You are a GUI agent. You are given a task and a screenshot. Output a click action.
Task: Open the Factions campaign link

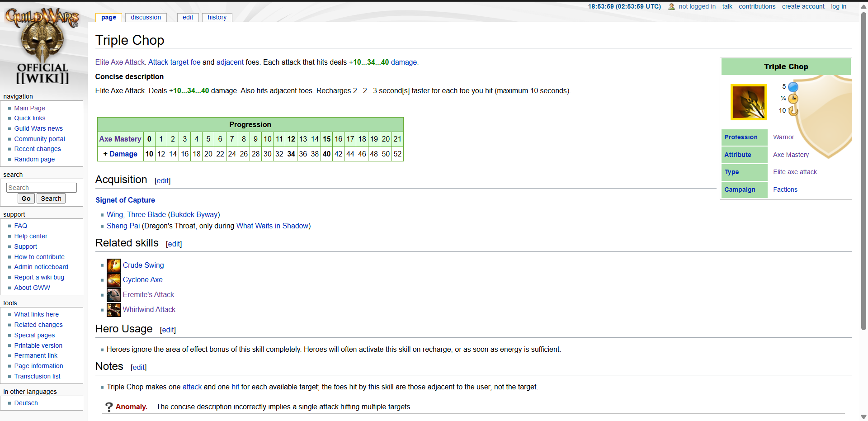(785, 189)
